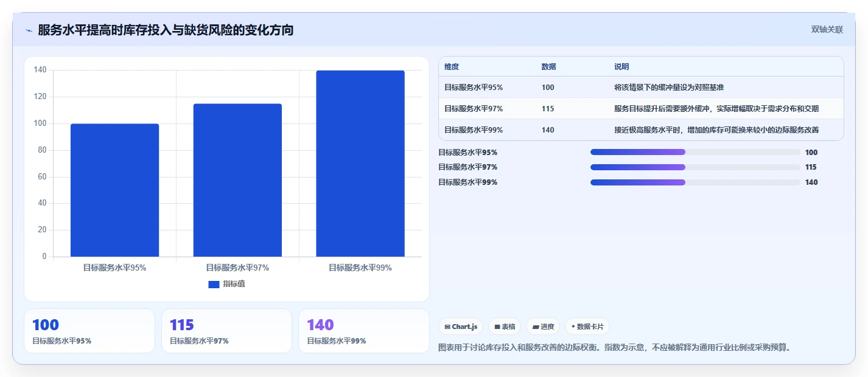The width and height of the screenshot is (868, 377).
Task: Toggle the 指标值 legend color box
Action: pos(214,284)
